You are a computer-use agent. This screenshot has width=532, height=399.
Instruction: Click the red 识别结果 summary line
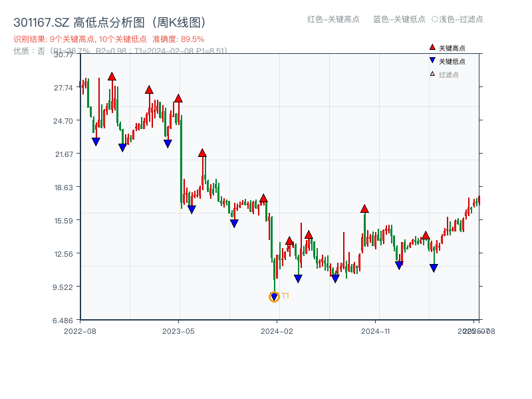(x=109, y=39)
